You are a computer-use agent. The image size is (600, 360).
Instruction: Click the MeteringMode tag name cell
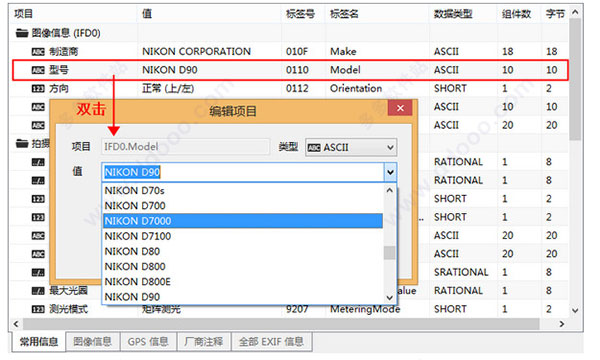[365, 309]
